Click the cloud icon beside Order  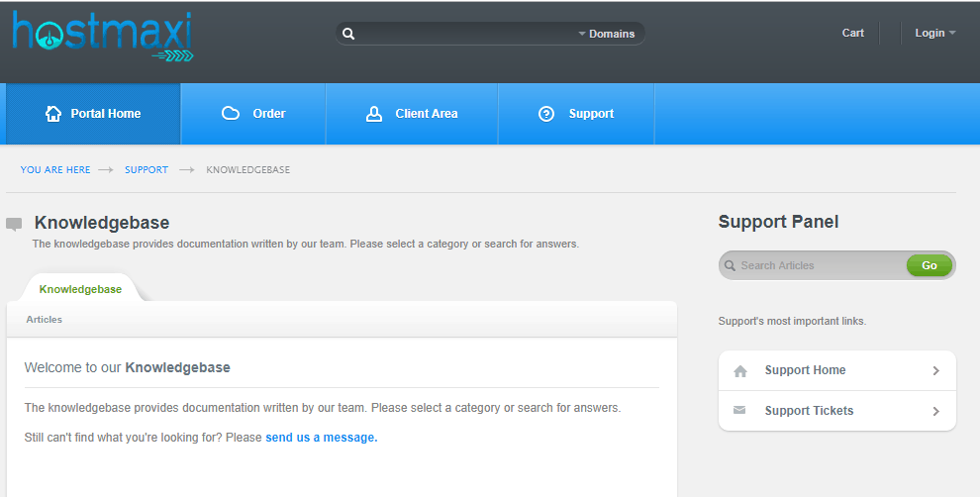coord(231,113)
